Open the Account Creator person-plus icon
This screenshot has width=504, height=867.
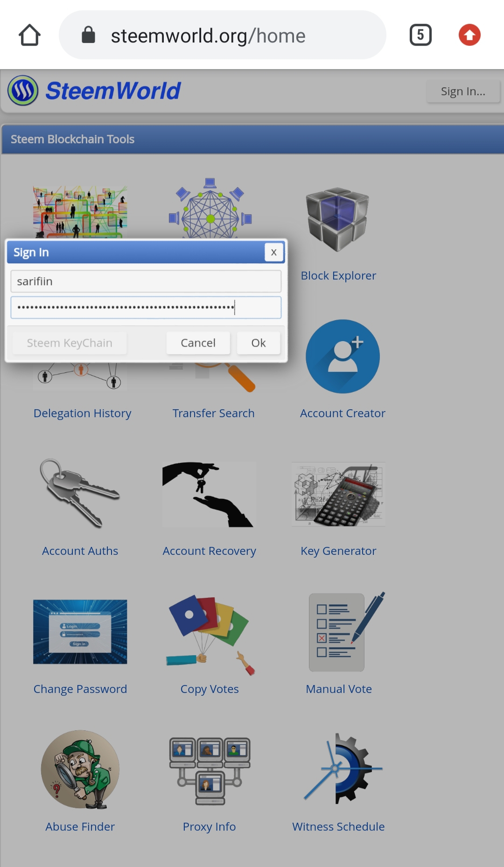click(x=343, y=357)
